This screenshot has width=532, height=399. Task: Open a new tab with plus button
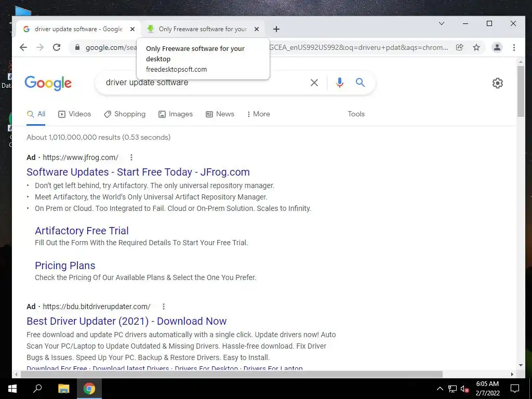276,29
